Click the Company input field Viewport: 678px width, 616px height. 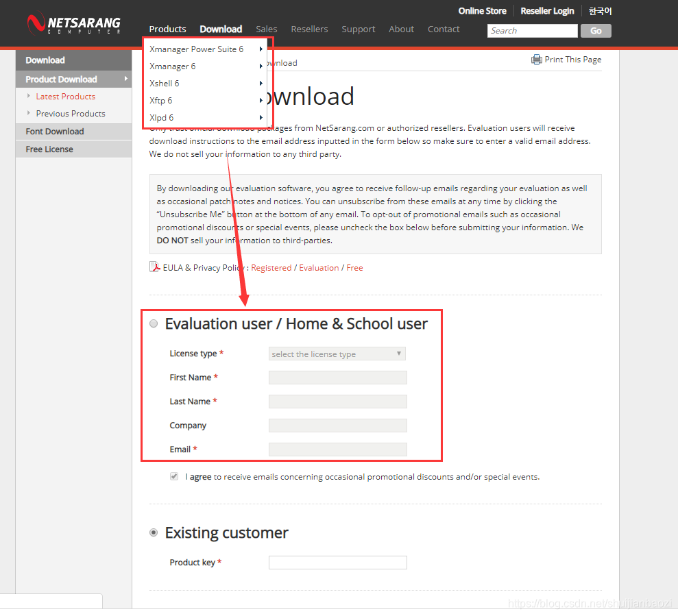coord(338,426)
